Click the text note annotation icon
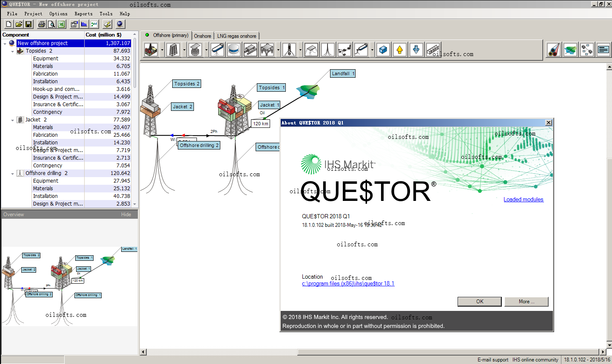The image size is (612, 364). 603,50
